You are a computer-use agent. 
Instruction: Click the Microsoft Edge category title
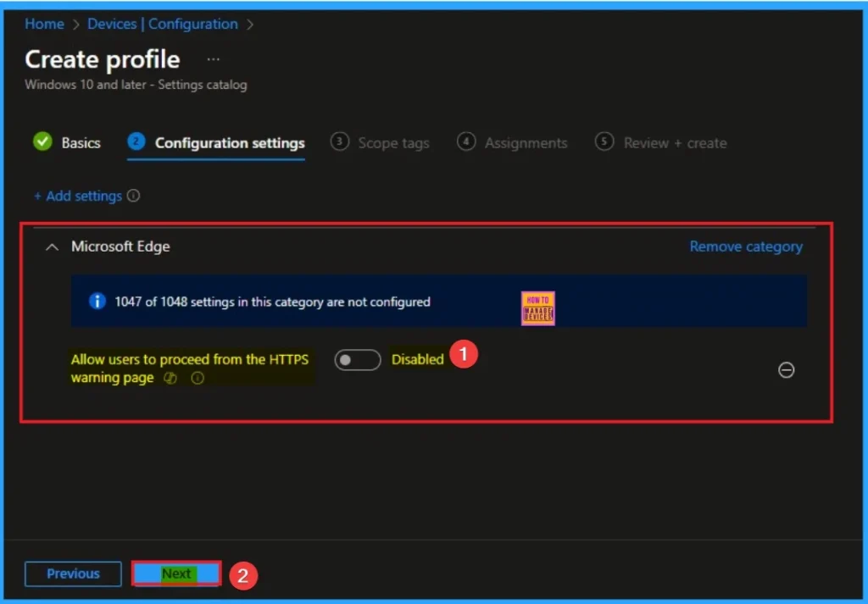pos(120,247)
